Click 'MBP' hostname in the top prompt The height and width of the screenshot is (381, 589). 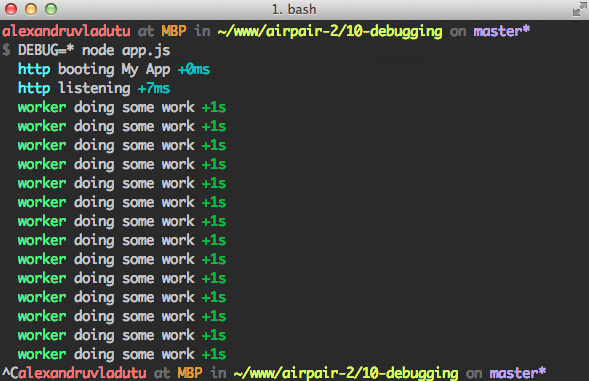174,31
